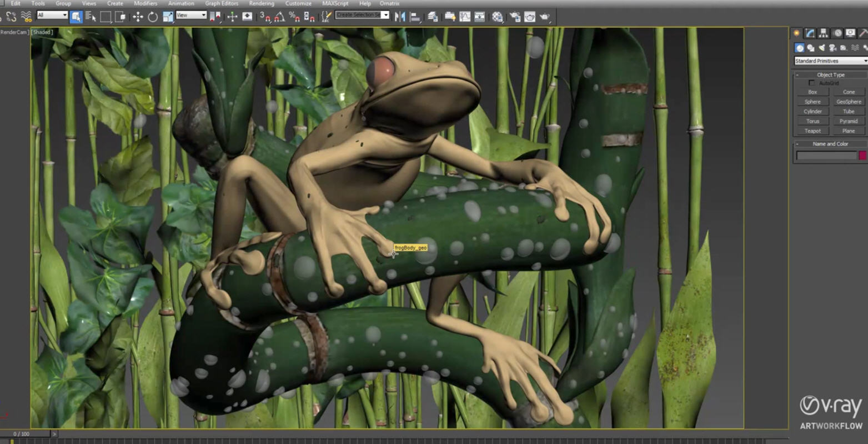
Task: Click the Unlink Selection icon
Action: (12, 17)
